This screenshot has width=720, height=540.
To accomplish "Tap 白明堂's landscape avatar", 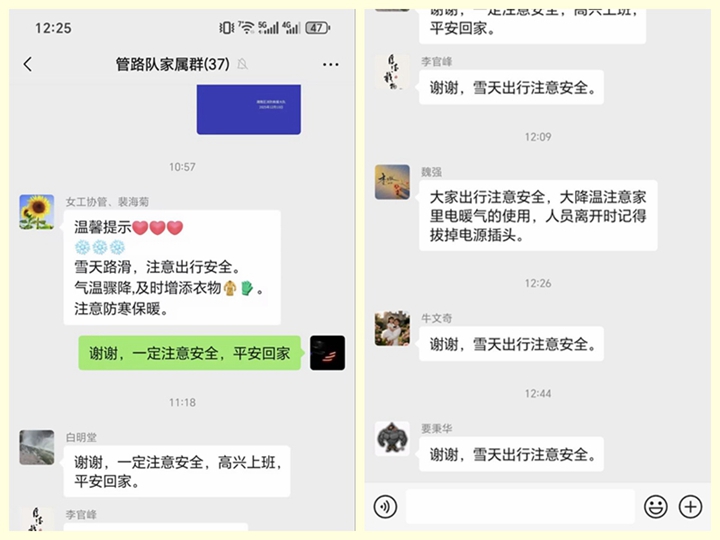I will [x=37, y=447].
